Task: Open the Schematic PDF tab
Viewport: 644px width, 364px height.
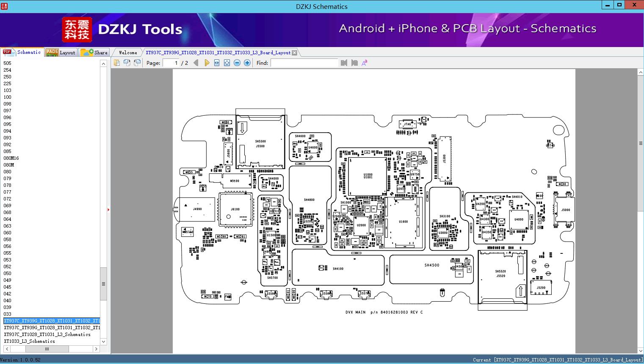Action: (x=22, y=52)
